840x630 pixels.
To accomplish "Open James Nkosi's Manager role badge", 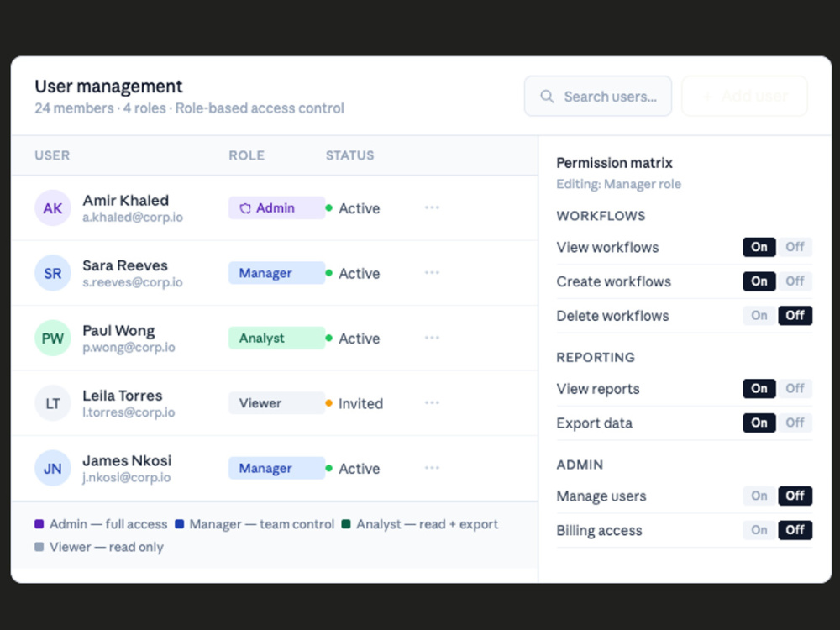I will click(276, 468).
